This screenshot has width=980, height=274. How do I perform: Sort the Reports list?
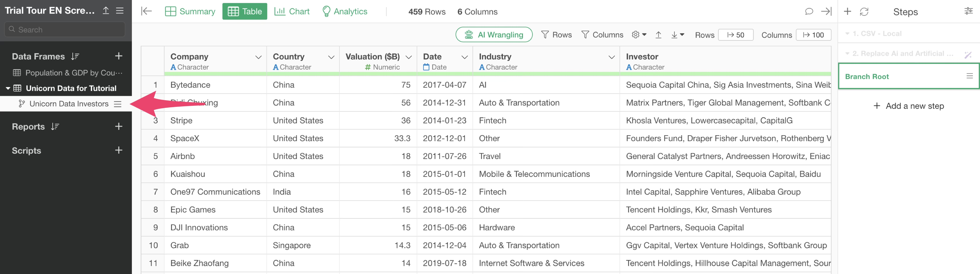[55, 127]
